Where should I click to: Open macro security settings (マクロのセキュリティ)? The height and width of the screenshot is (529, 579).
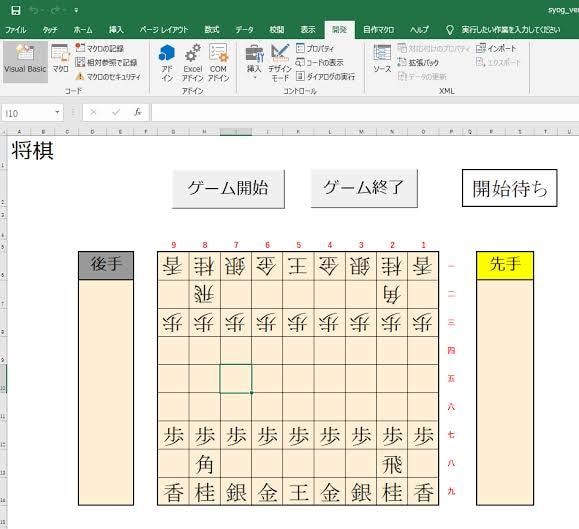tap(108, 77)
